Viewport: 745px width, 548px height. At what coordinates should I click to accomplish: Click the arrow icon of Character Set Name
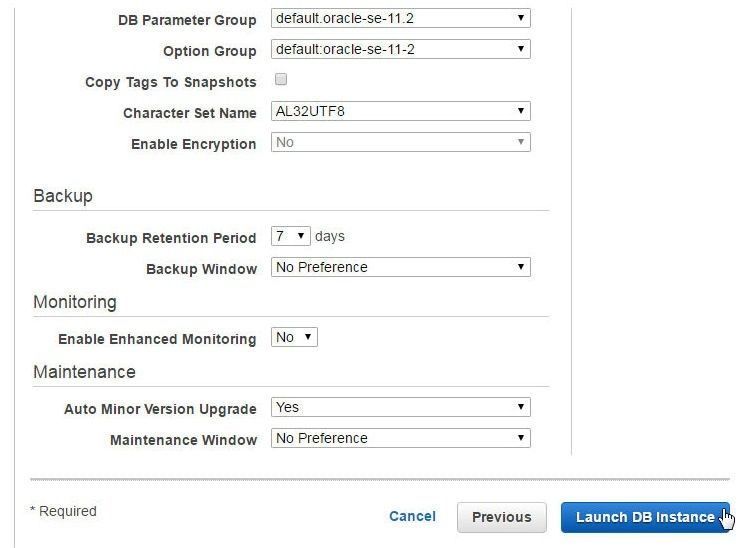pos(521,111)
